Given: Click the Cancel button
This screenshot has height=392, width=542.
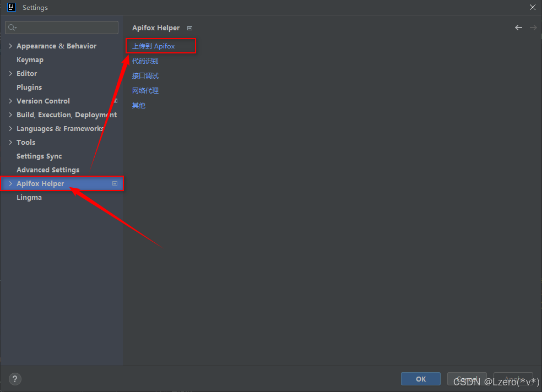Looking at the screenshot, I should click(x=467, y=379).
